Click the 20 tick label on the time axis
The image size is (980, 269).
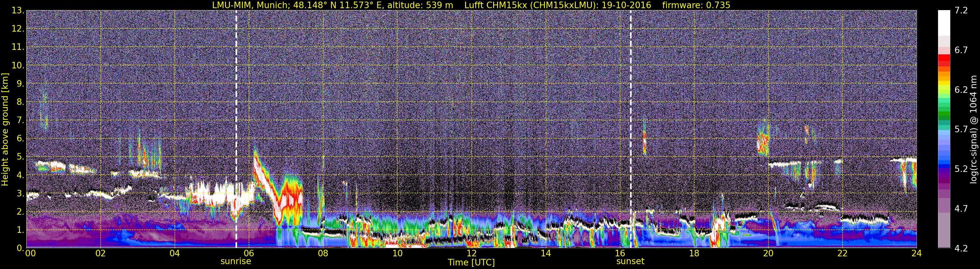pos(768,253)
